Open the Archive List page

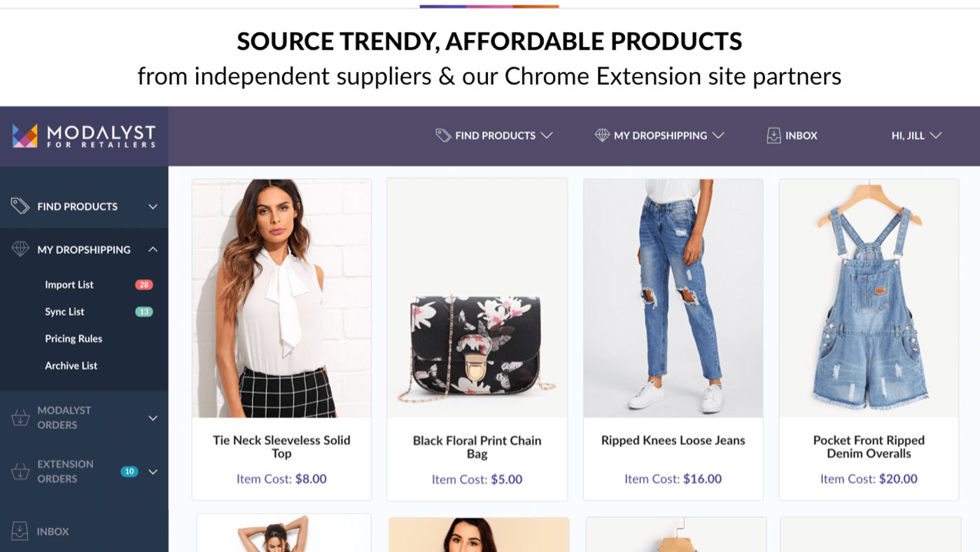click(x=70, y=366)
